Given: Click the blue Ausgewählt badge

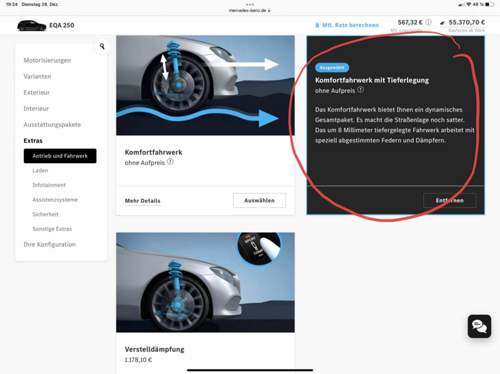Looking at the screenshot, I should (x=332, y=68).
